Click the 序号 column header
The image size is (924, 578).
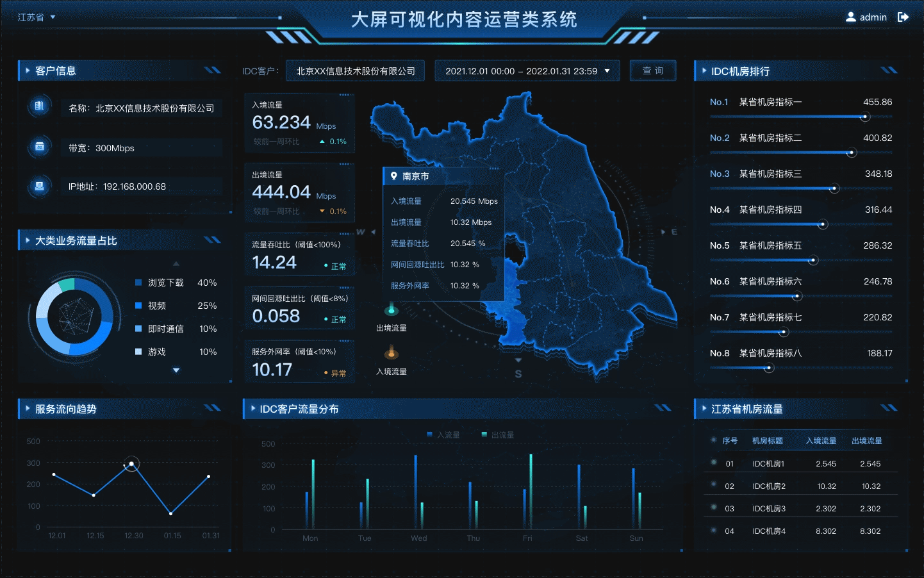click(730, 441)
